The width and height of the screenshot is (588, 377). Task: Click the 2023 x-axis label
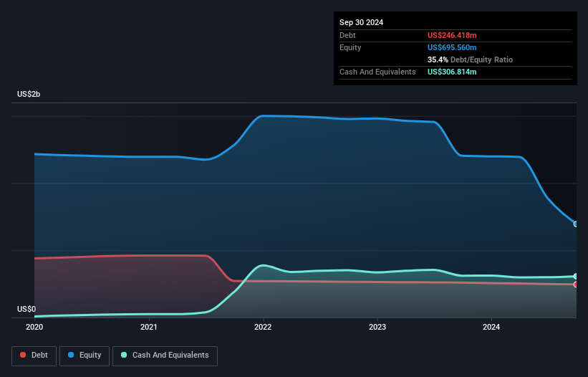point(377,327)
